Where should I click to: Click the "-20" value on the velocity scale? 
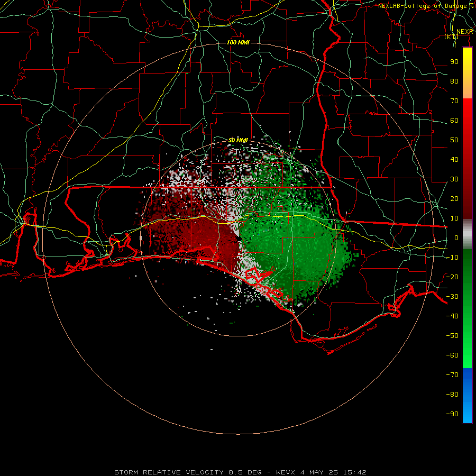click(452, 277)
